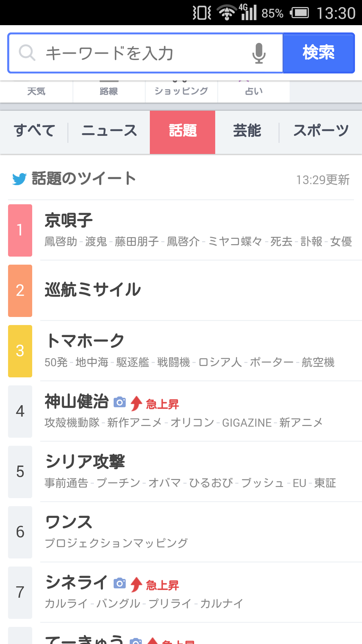Tap red rising arrow beside 神山健治
The height and width of the screenshot is (644, 362).
(136, 404)
